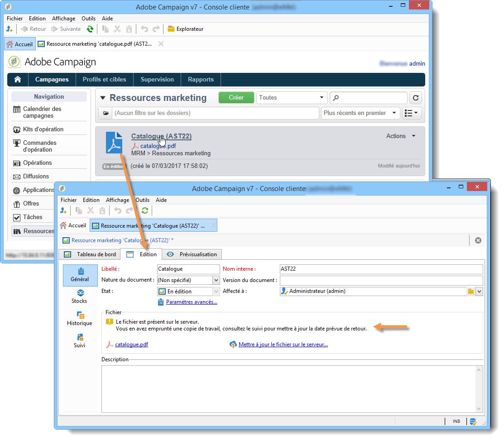Click the paste icon in back window toolbar
The image size is (504, 440).
pyautogui.click(x=129, y=29)
